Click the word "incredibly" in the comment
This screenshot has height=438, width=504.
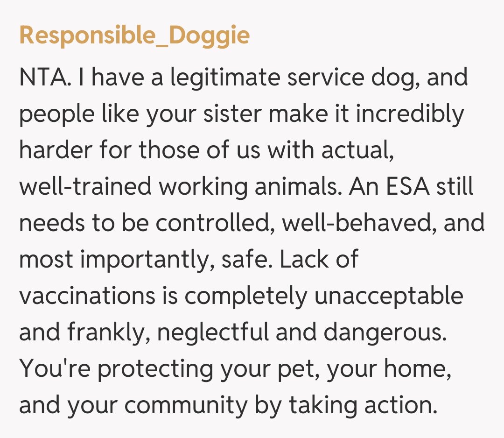coord(410,113)
